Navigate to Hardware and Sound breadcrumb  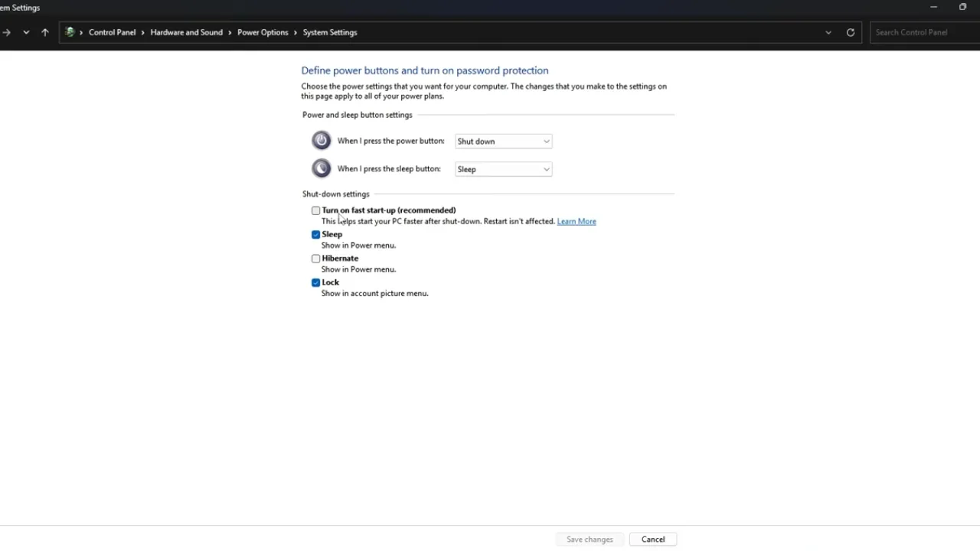coord(186,32)
